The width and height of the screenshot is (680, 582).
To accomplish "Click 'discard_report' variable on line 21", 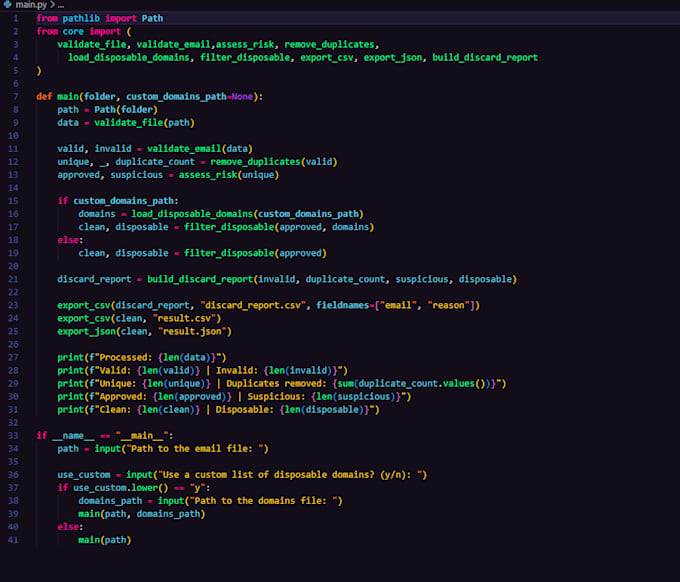I will 94,279.
